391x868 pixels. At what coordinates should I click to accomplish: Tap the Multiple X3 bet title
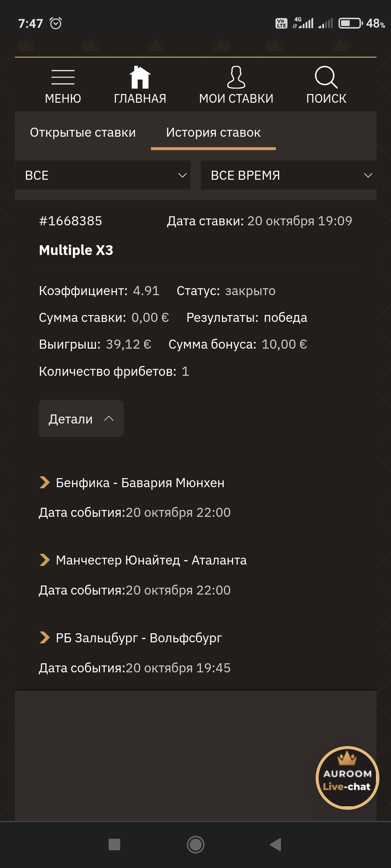pos(76,250)
